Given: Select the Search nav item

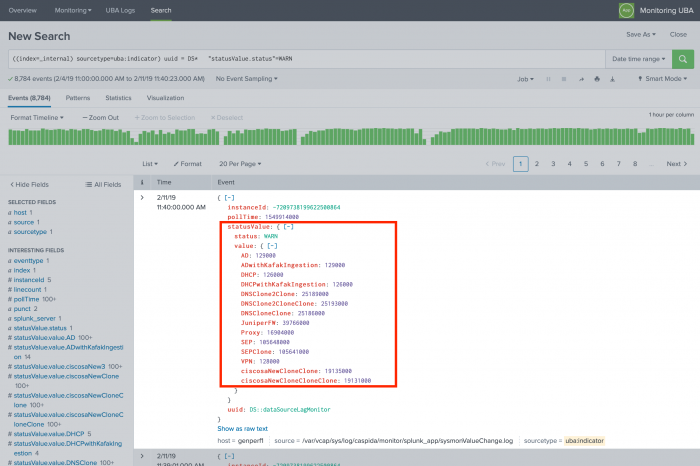Looking at the screenshot, I should 161,10.
